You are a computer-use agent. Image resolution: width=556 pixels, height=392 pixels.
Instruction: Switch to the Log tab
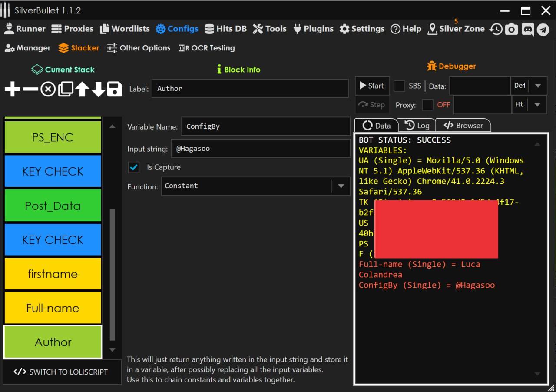(417, 126)
